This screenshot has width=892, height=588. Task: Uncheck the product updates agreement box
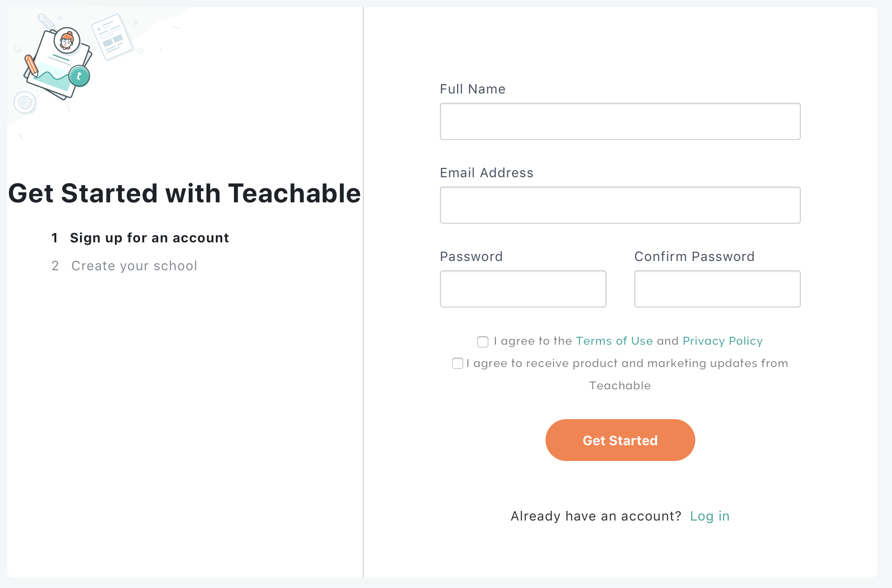[457, 363]
